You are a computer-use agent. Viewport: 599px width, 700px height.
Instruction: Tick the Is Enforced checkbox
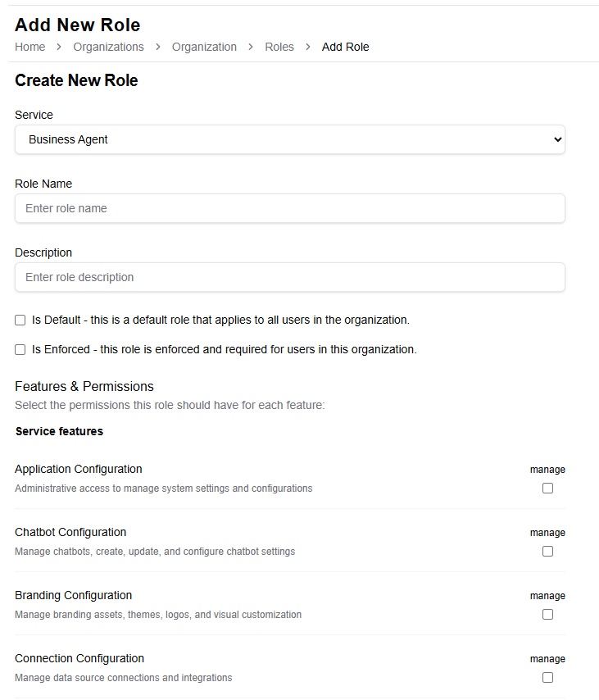[20, 349]
